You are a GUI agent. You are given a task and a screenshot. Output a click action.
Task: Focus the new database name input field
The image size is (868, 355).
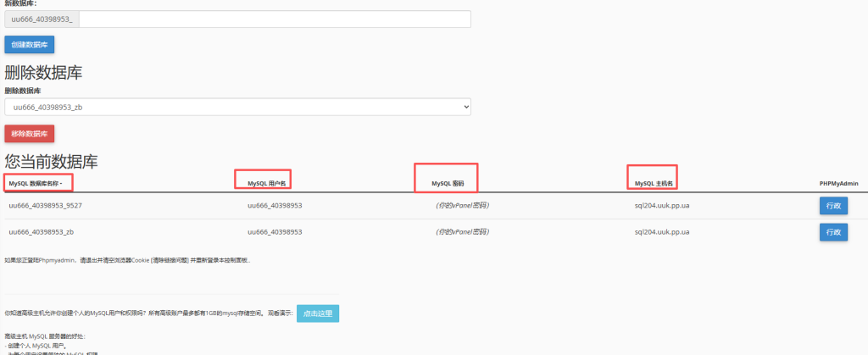[275, 19]
